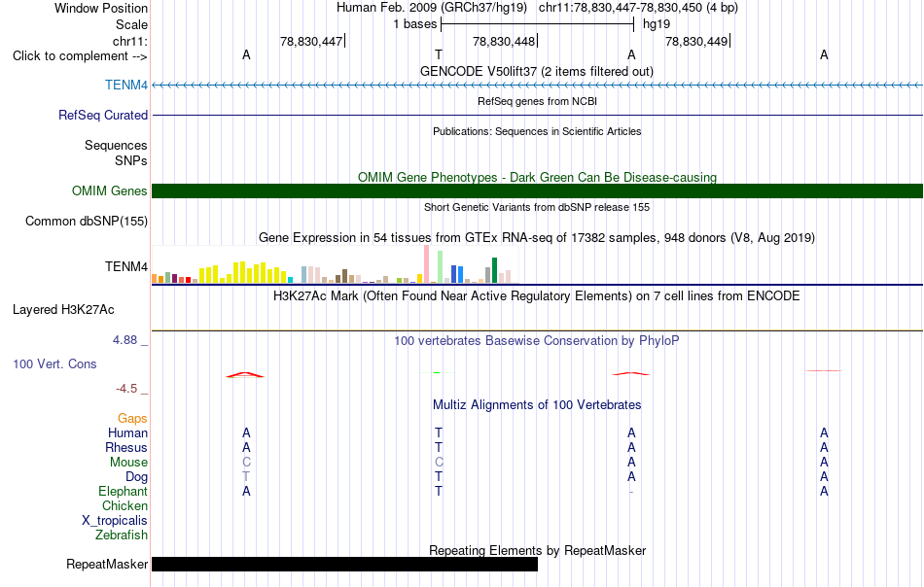Select the 'Sequences' publications label

[116, 146]
